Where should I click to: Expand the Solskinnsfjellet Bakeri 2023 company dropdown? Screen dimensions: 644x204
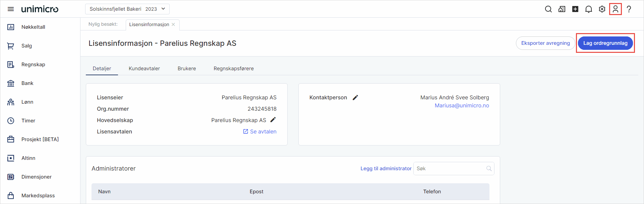127,9
